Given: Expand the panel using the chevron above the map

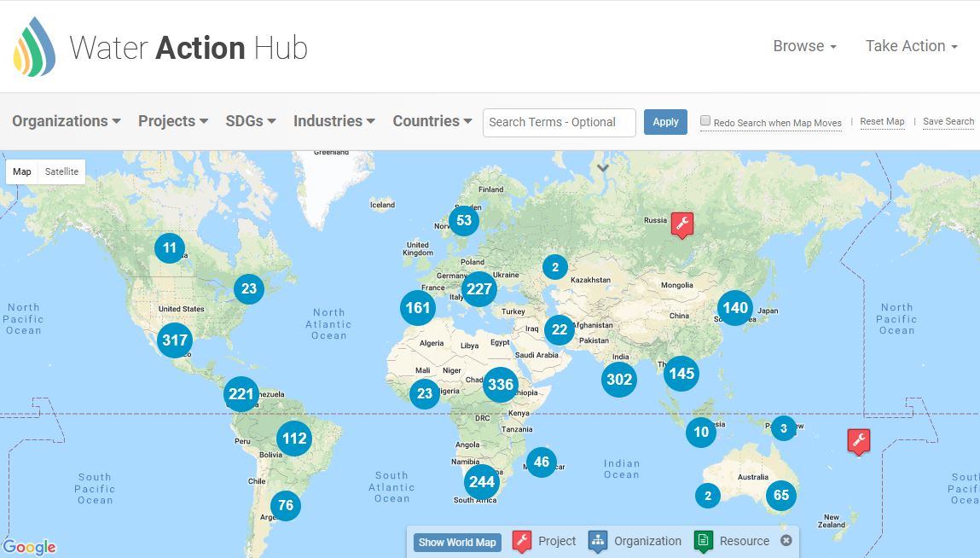Looking at the screenshot, I should click(602, 167).
